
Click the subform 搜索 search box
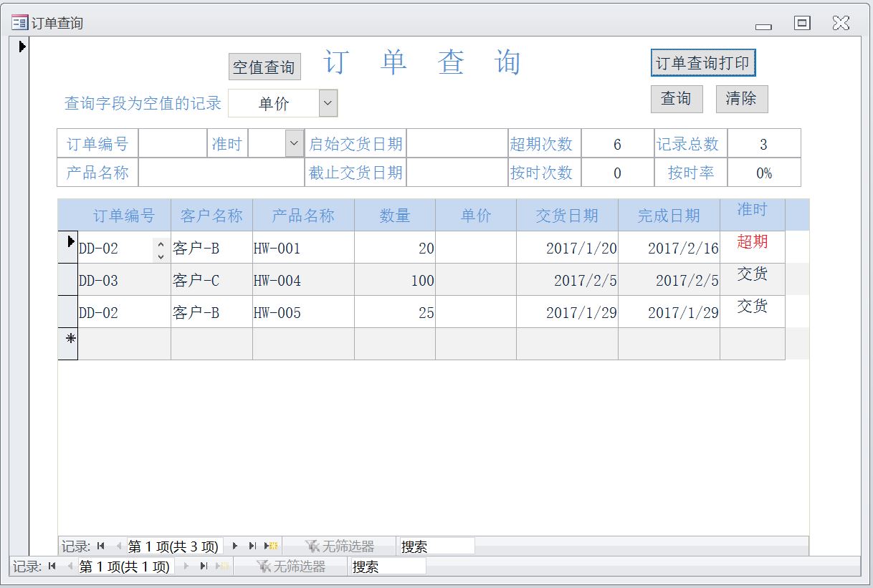[x=436, y=546]
